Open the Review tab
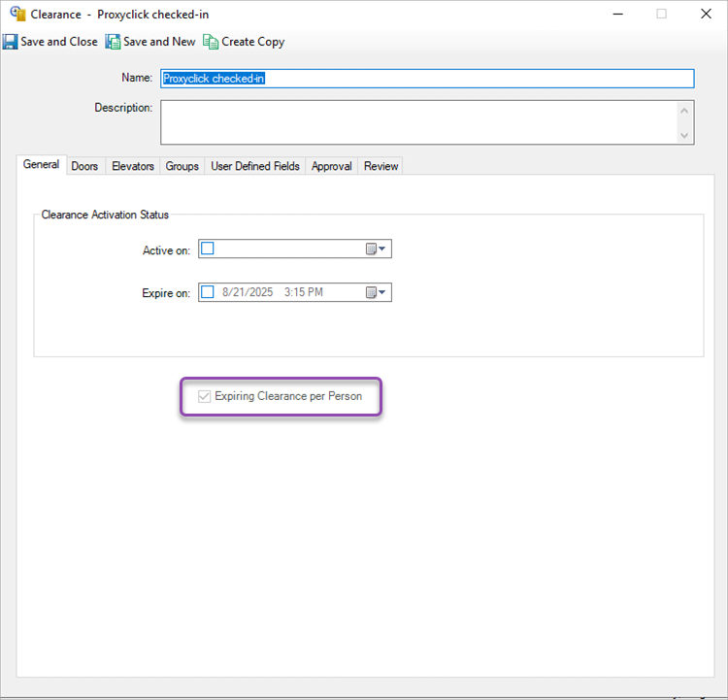 381,166
